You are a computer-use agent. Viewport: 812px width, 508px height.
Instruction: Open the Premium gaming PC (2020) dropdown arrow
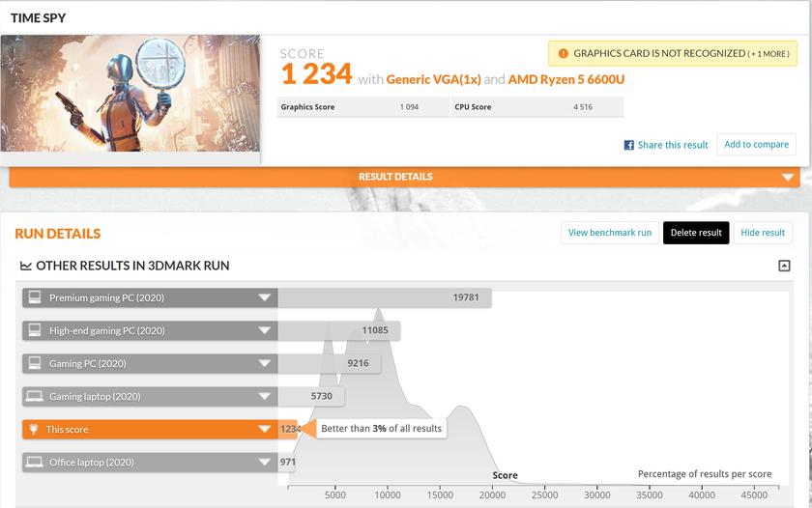click(x=264, y=297)
